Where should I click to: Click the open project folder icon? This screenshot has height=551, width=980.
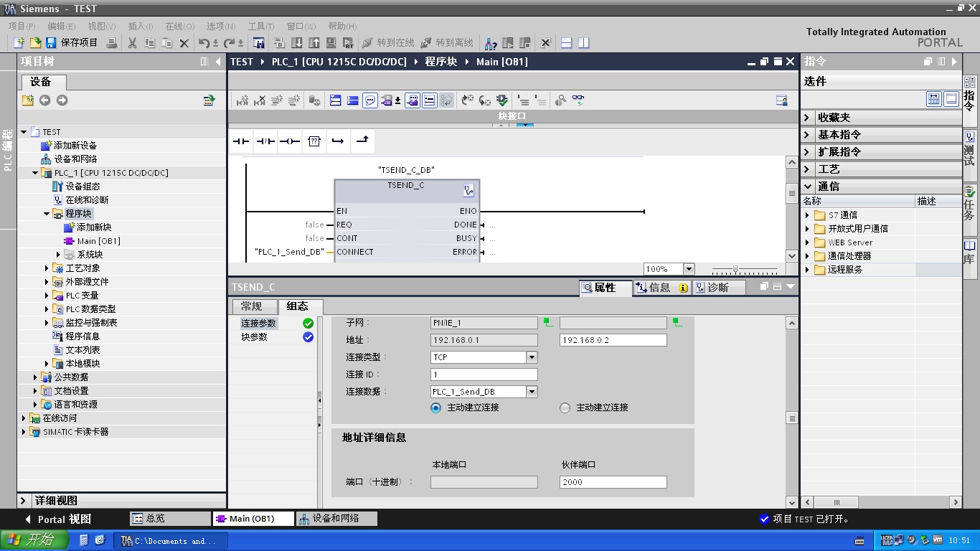(x=34, y=43)
